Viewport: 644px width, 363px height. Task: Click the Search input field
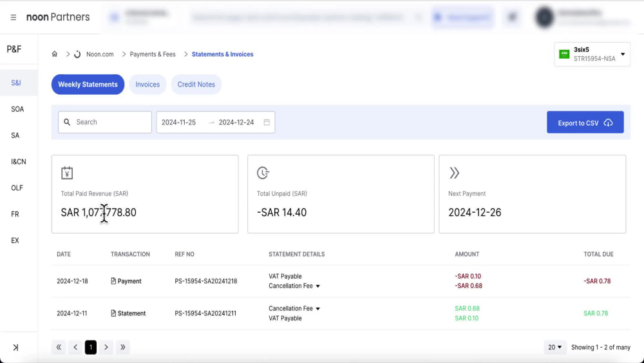(105, 122)
